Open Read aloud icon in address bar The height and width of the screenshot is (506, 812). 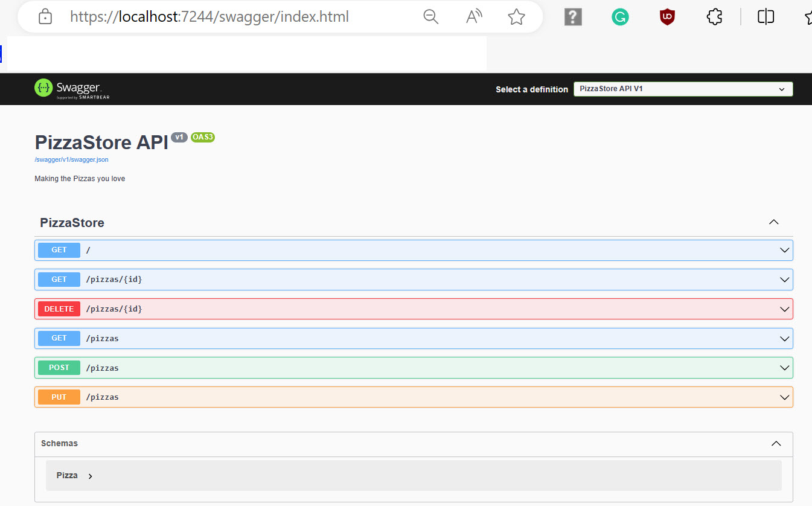click(x=474, y=17)
